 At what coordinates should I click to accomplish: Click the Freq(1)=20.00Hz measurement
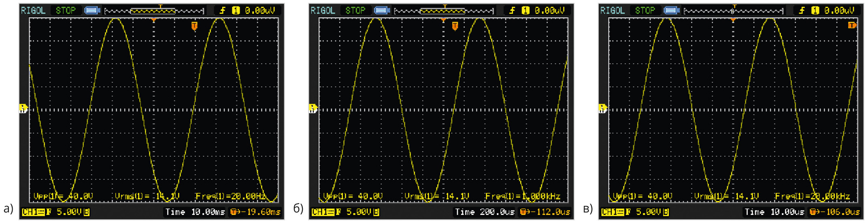click(231, 196)
